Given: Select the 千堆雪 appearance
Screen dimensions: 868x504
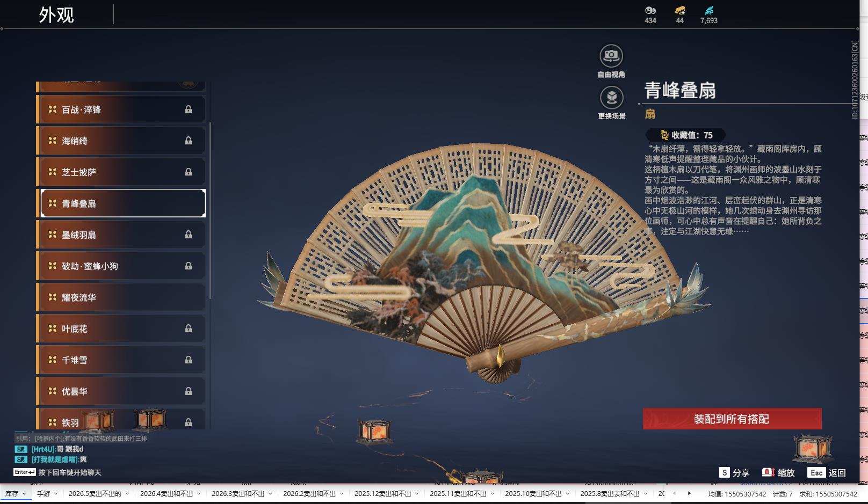Looking at the screenshot, I should [121, 360].
